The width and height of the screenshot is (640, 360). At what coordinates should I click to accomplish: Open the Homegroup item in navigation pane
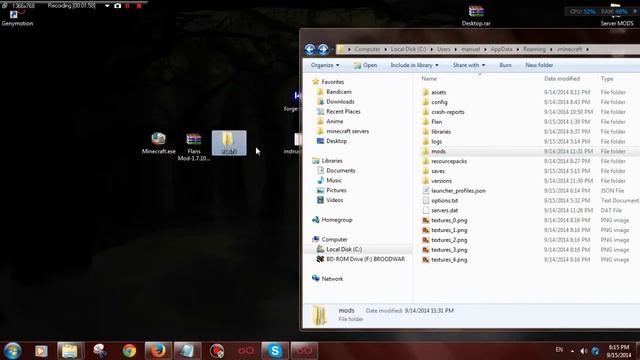click(332, 220)
